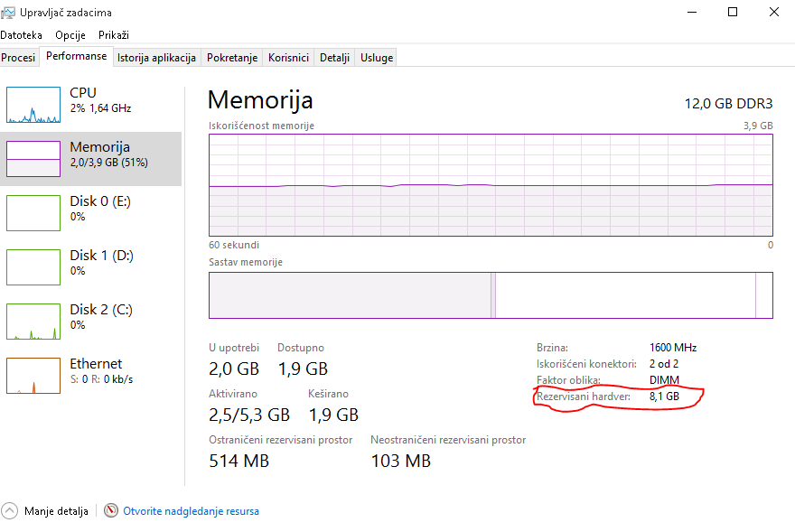
Task: Go to the Pokretanje tab
Action: pyautogui.click(x=232, y=57)
